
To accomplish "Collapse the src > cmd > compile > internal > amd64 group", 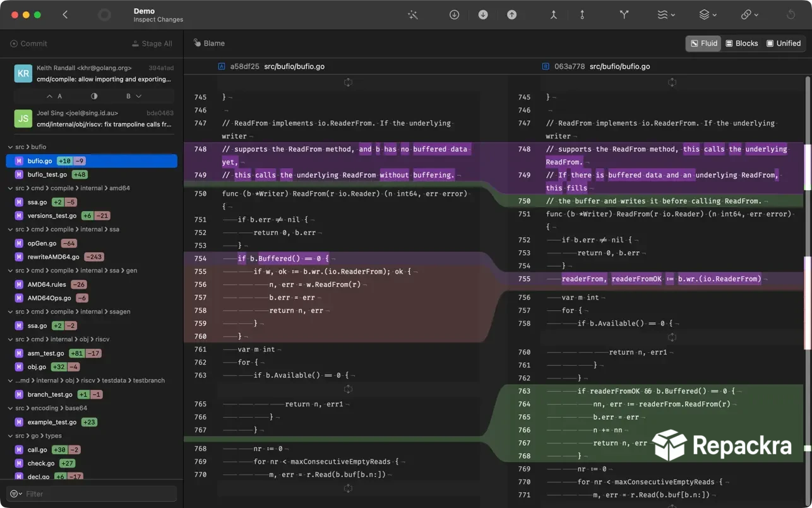I will 10,188.
